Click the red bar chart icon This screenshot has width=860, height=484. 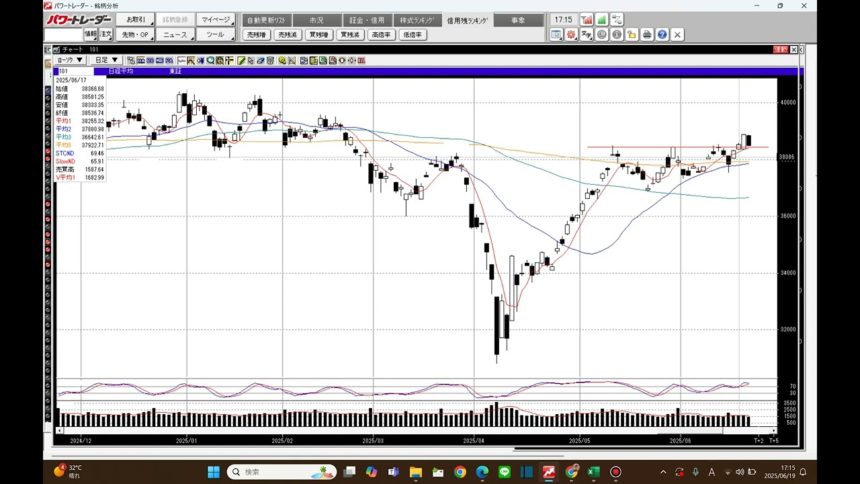click(587, 19)
